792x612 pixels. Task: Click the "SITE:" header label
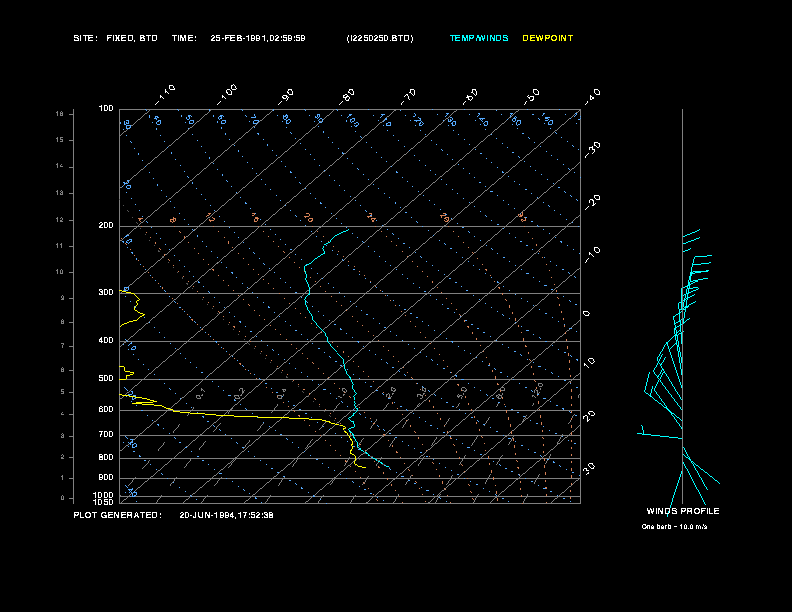click(x=85, y=38)
